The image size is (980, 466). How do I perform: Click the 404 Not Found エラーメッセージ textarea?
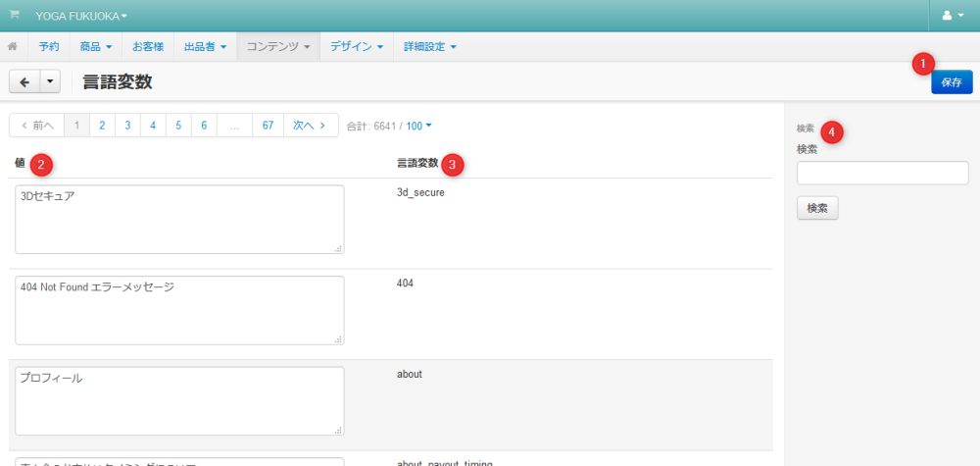coord(179,310)
